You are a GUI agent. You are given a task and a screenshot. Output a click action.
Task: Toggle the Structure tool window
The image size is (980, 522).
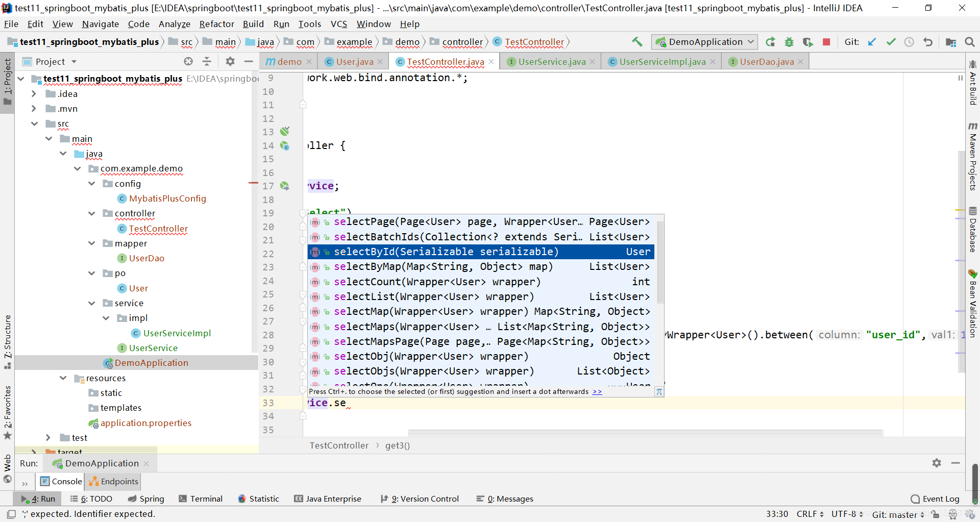7,342
